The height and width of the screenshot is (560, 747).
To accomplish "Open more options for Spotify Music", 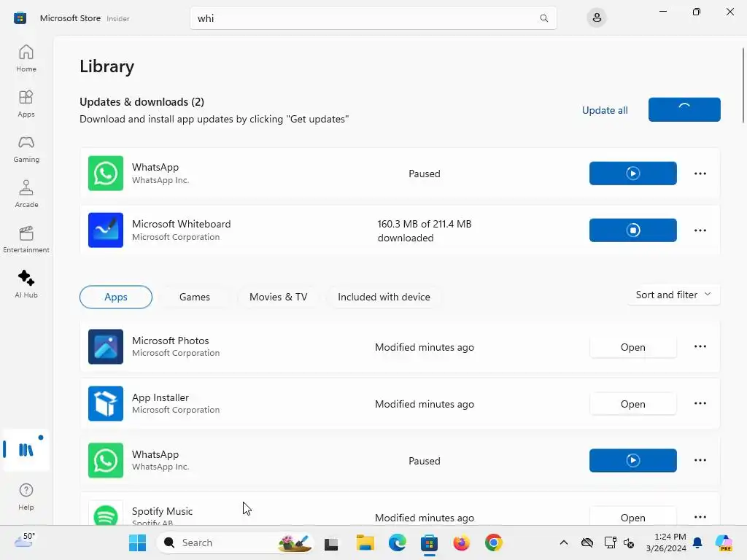I will (x=700, y=517).
